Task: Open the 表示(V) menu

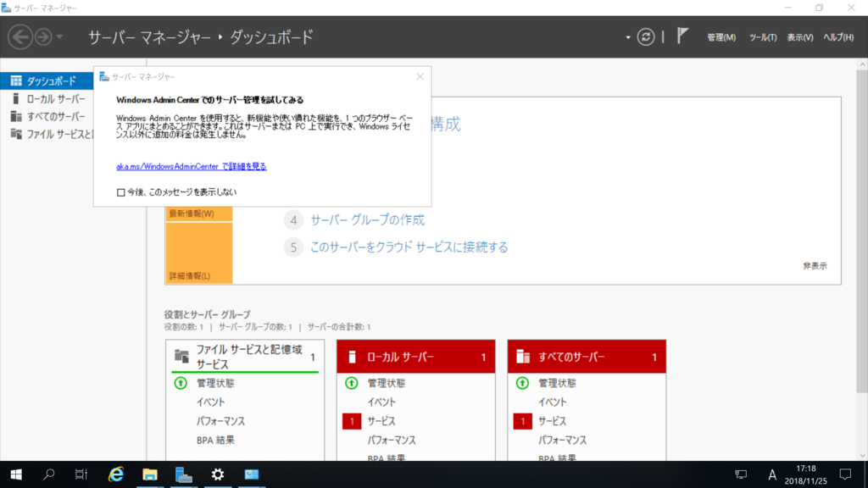Action: tap(800, 37)
